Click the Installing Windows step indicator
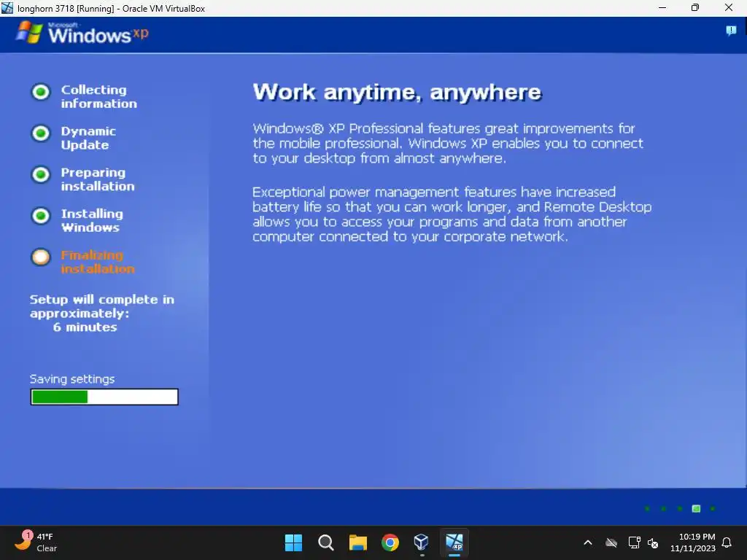This screenshot has width=747, height=560. click(41, 216)
